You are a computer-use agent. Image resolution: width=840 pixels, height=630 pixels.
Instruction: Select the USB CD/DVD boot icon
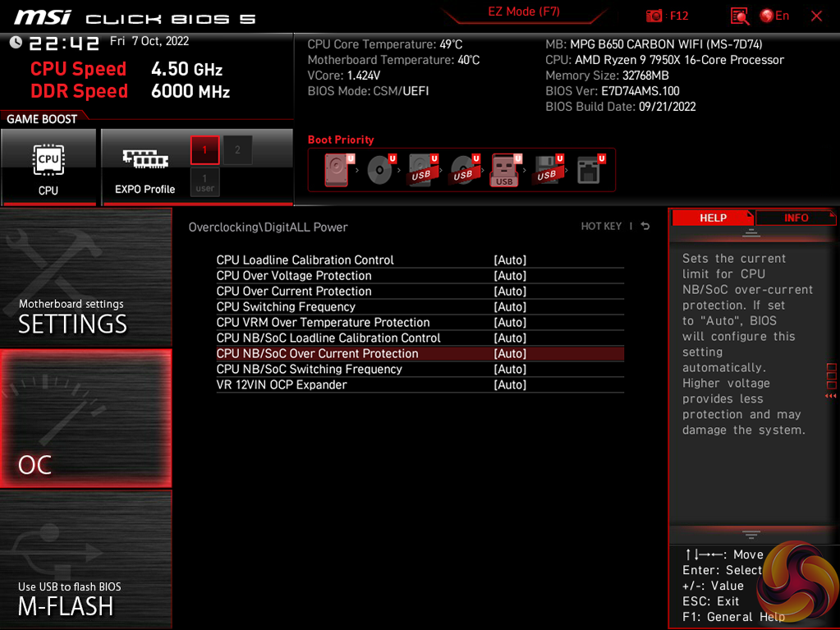coord(465,170)
